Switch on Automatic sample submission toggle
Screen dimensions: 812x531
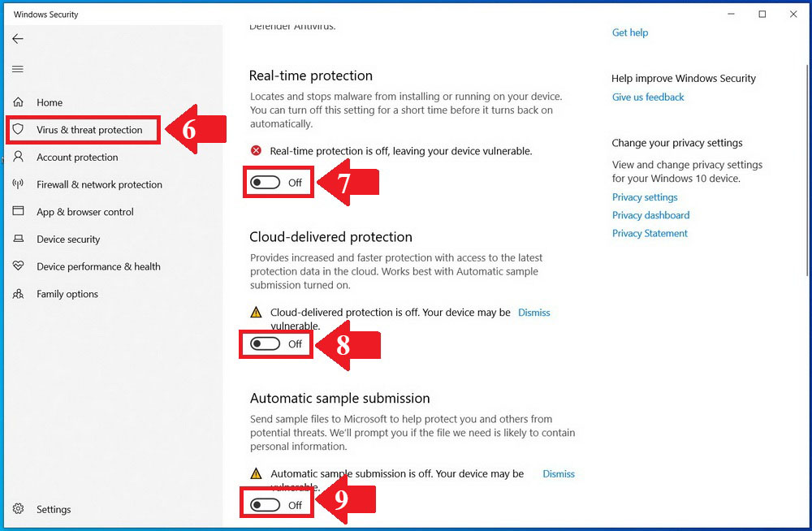266,505
